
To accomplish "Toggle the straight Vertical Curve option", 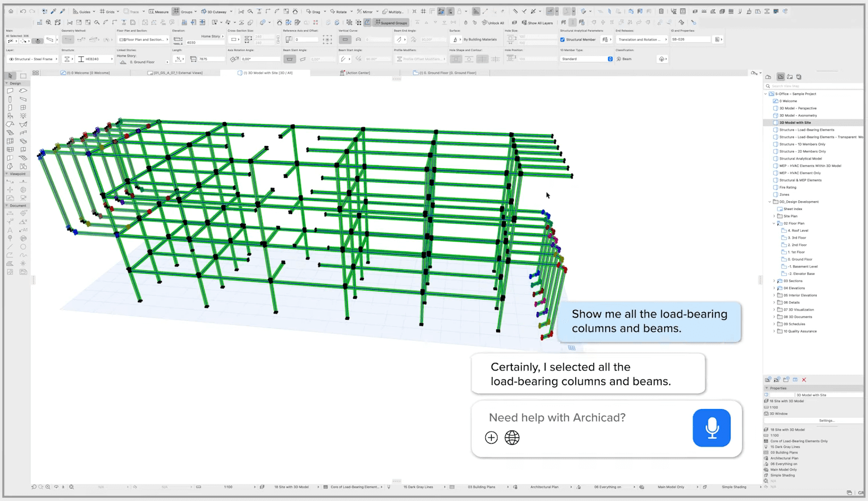I will [x=345, y=40].
